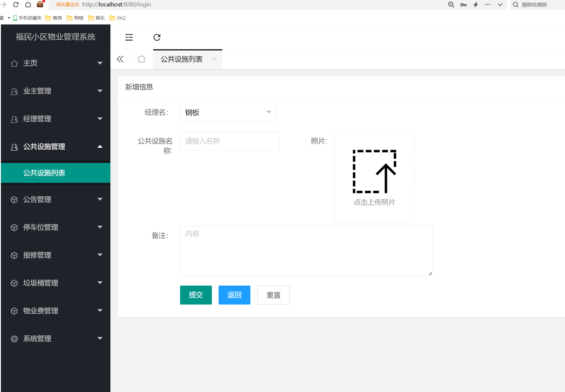This screenshot has height=392, width=565.
Task: Open the address bar dropdown chevron
Action: pyautogui.click(x=500, y=5)
